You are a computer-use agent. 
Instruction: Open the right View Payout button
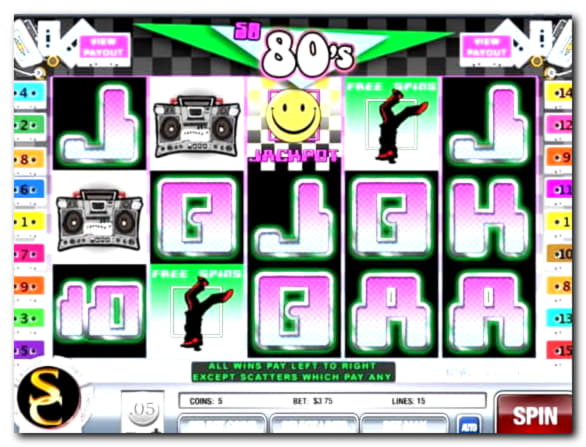point(486,47)
